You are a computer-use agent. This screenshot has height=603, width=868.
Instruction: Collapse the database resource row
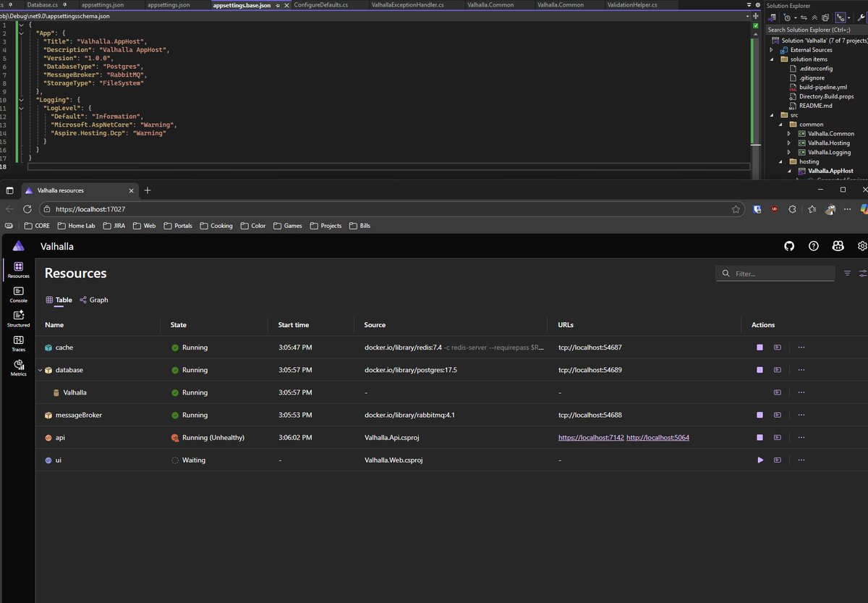[x=41, y=370]
